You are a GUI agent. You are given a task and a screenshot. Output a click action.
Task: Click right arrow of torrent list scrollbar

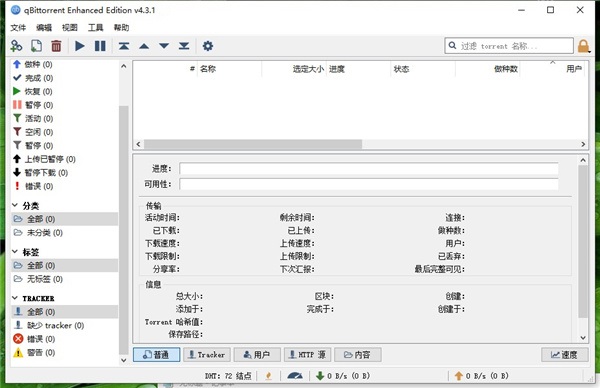(x=583, y=144)
